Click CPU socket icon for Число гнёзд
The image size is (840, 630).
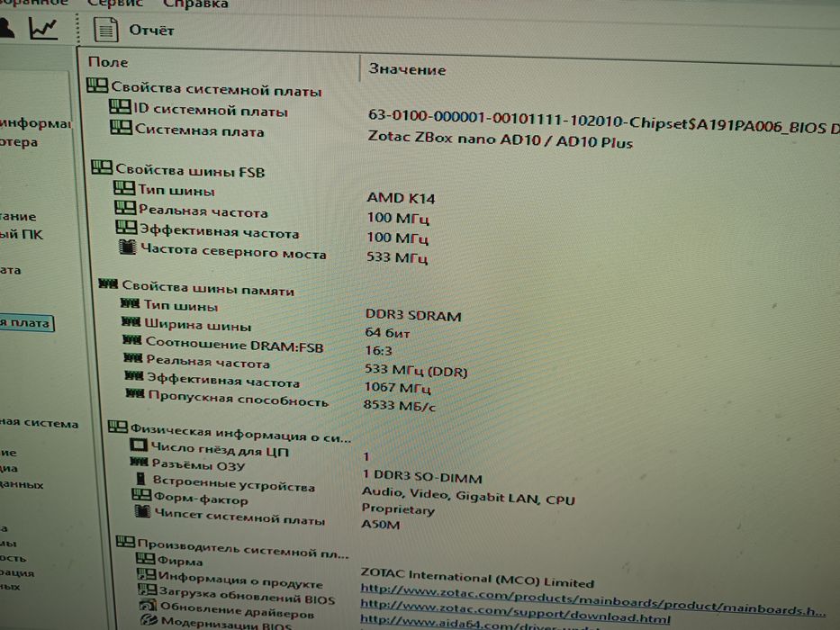(139, 445)
